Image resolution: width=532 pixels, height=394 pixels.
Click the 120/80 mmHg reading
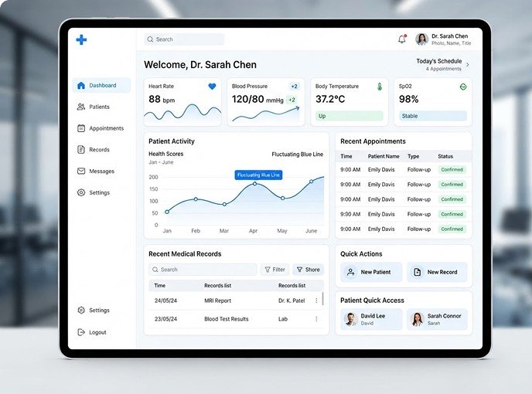[x=257, y=100]
